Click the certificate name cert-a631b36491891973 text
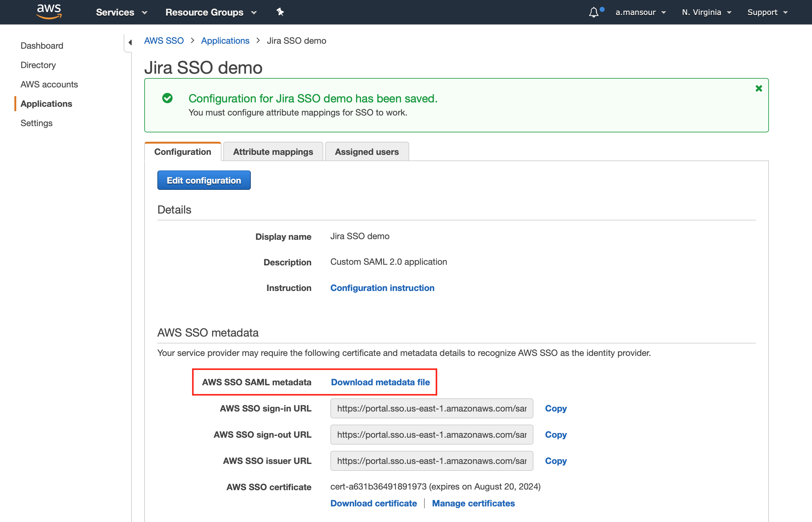This screenshot has height=522, width=812. tap(379, 486)
